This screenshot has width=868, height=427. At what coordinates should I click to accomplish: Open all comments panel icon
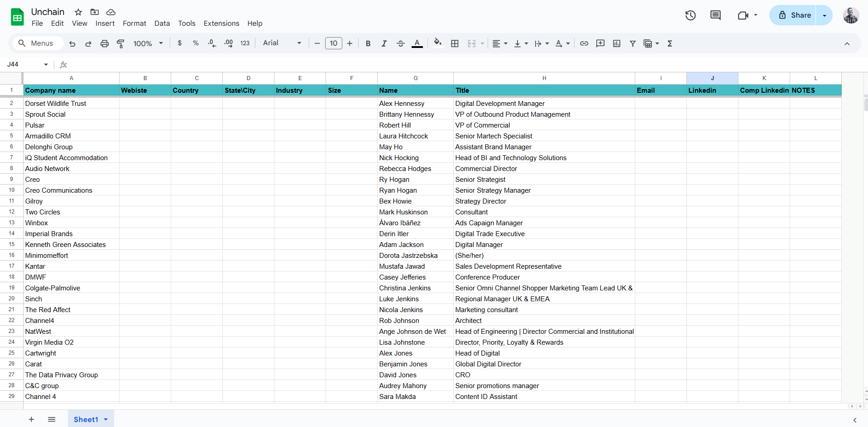click(715, 15)
